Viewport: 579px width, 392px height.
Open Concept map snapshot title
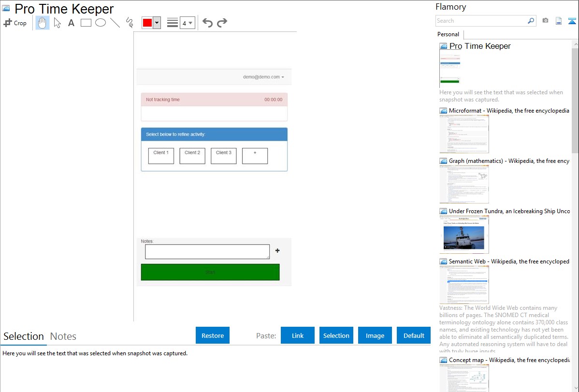pos(509,360)
